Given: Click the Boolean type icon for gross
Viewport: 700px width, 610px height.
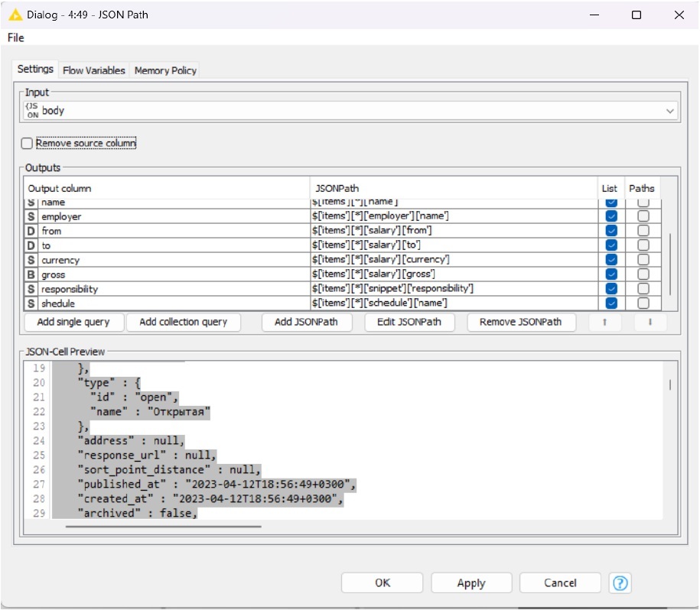Looking at the screenshot, I should coord(31,274).
